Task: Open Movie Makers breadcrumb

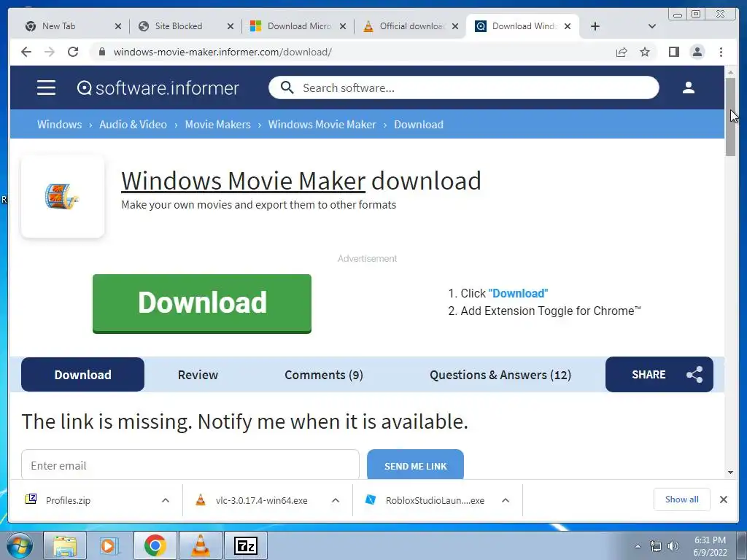Action: pyautogui.click(x=217, y=125)
